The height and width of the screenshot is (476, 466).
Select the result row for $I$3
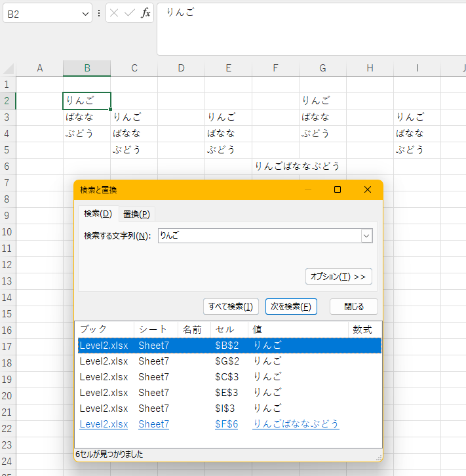229,408
